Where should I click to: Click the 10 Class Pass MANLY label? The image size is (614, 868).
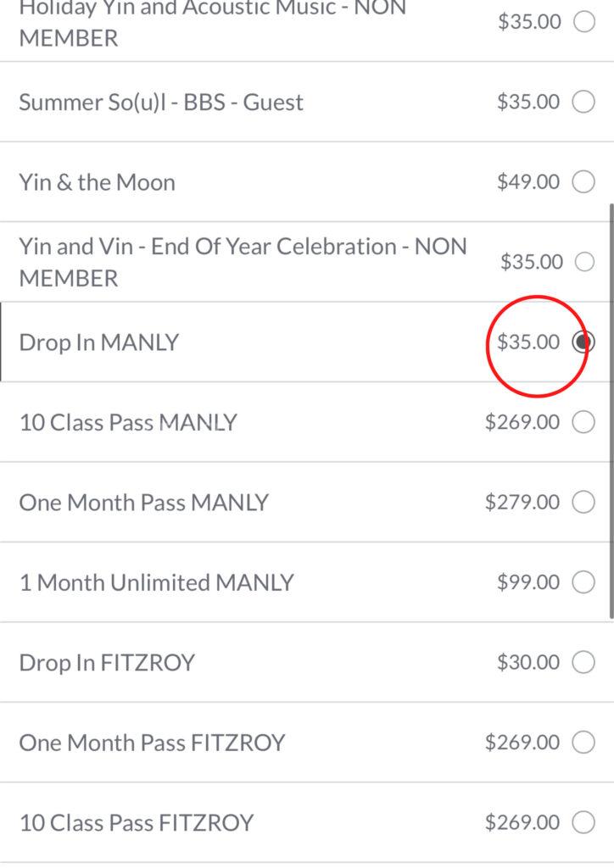point(128,422)
